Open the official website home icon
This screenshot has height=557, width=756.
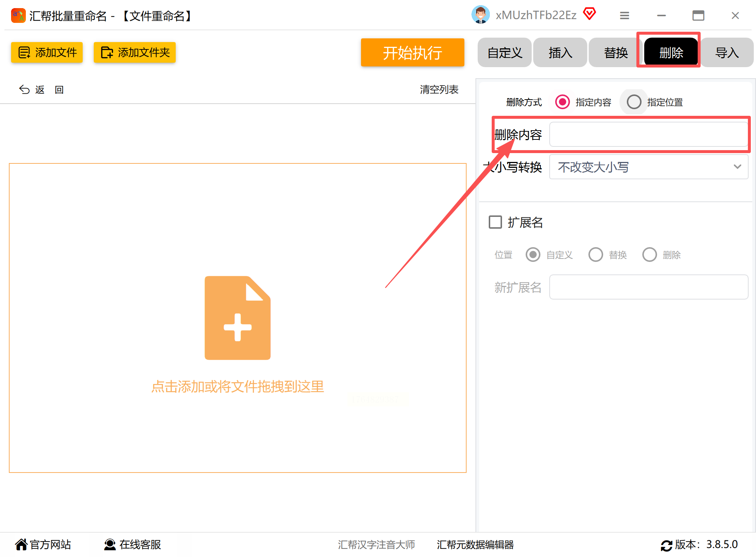(x=21, y=544)
